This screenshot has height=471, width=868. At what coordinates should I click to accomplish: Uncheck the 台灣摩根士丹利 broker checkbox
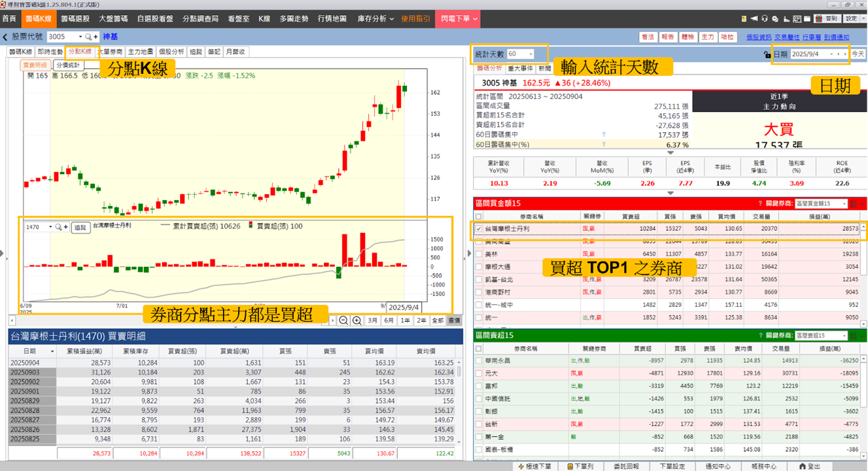point(479,229)
